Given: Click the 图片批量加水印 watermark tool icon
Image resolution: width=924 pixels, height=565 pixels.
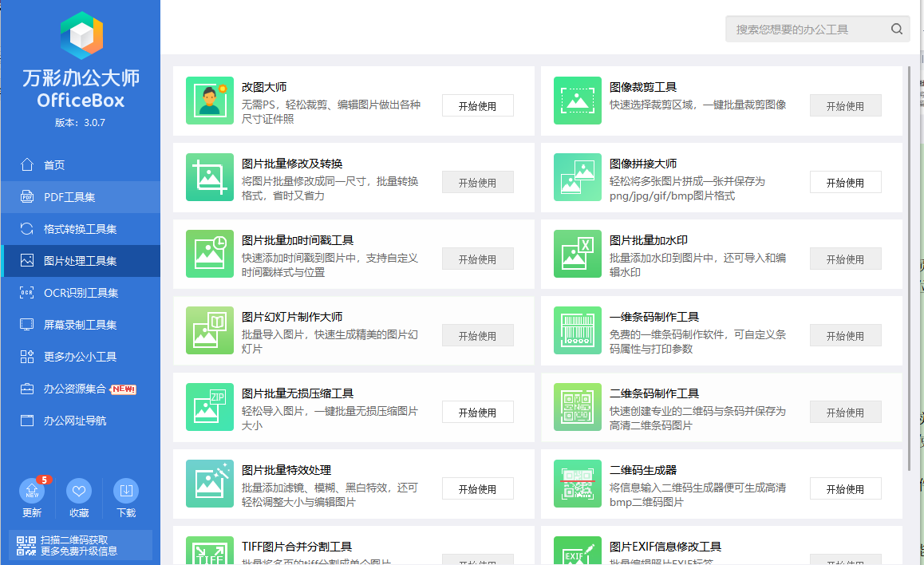Looking at the screenshot, I should [x=577, y=254].
